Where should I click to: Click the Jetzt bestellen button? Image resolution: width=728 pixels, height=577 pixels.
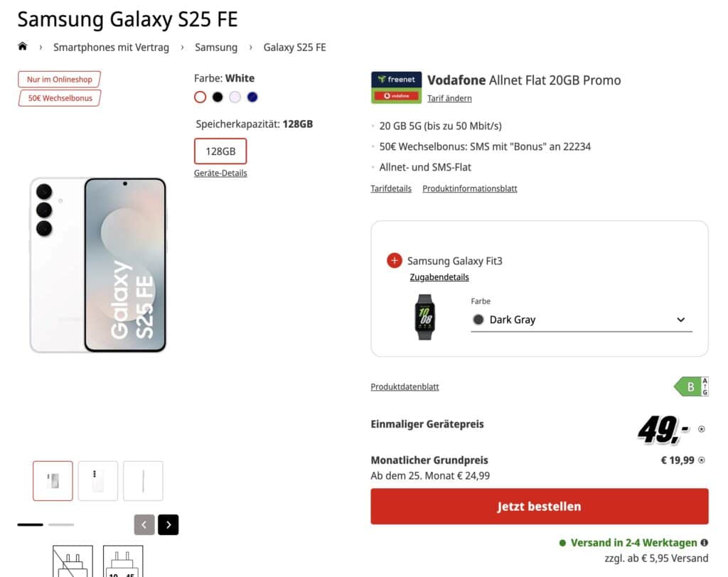(539, 507)
